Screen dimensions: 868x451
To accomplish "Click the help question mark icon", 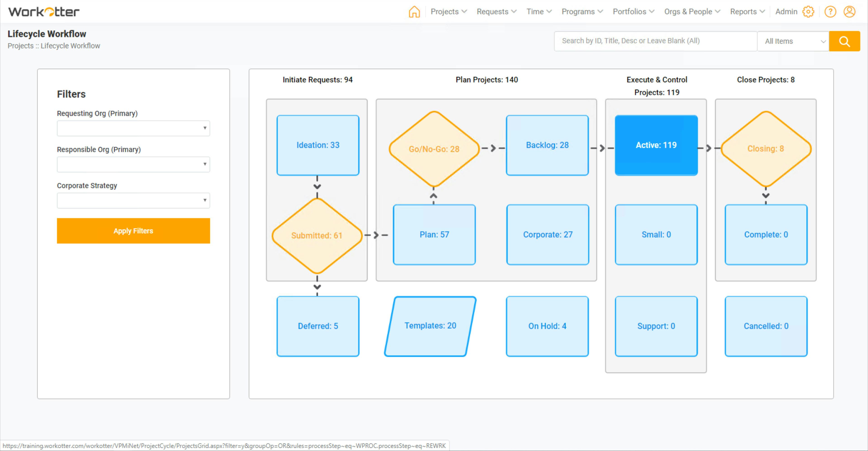I will 830,12.
